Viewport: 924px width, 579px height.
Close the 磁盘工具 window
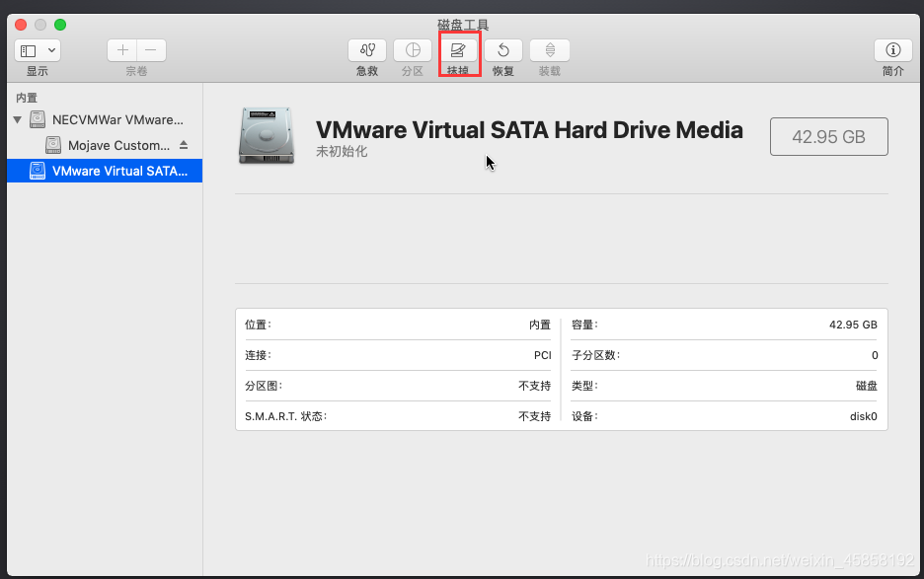click(21, 25)
